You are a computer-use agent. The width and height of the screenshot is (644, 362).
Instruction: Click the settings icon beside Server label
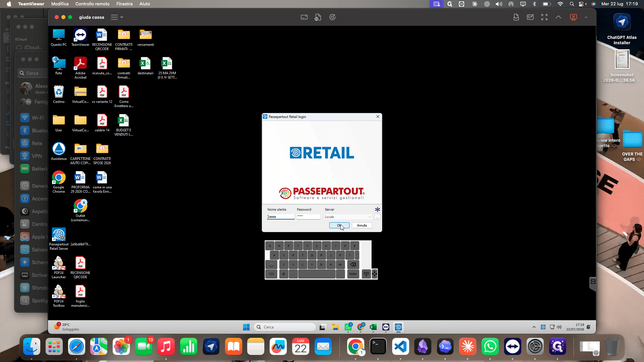tap(377, 209)
